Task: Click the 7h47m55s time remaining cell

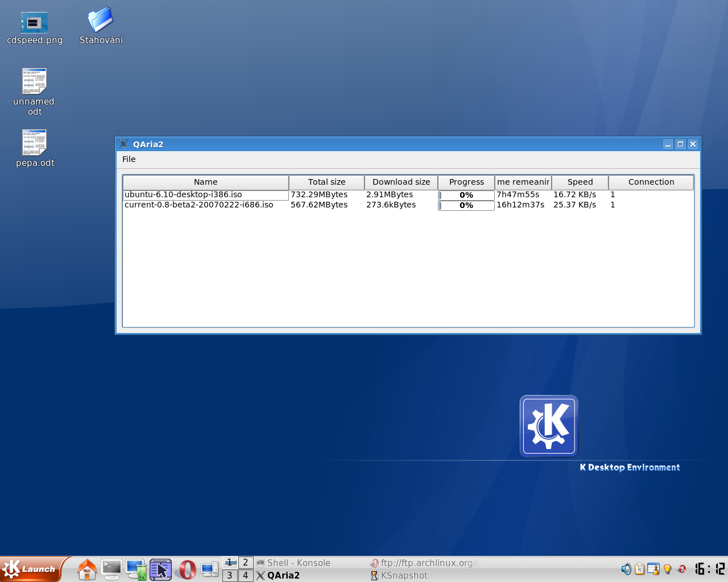Action: [x=523, y=194]
